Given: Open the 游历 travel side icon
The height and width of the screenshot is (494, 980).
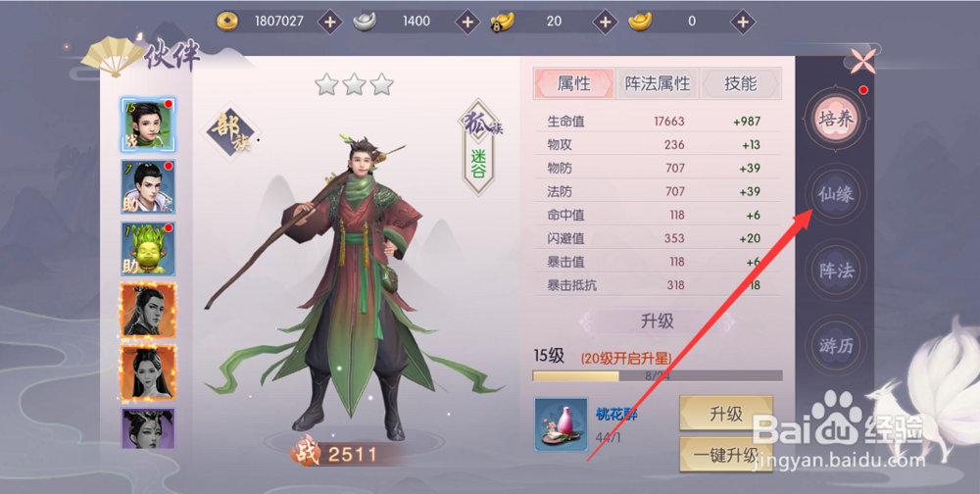Looking at the screenshot, I should click(836, 346).
